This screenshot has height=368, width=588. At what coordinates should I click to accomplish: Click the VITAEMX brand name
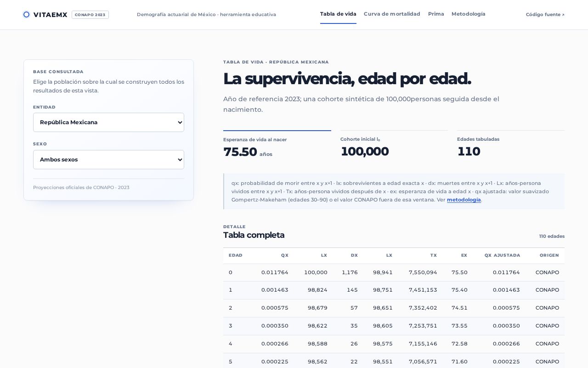pos(51,15)
